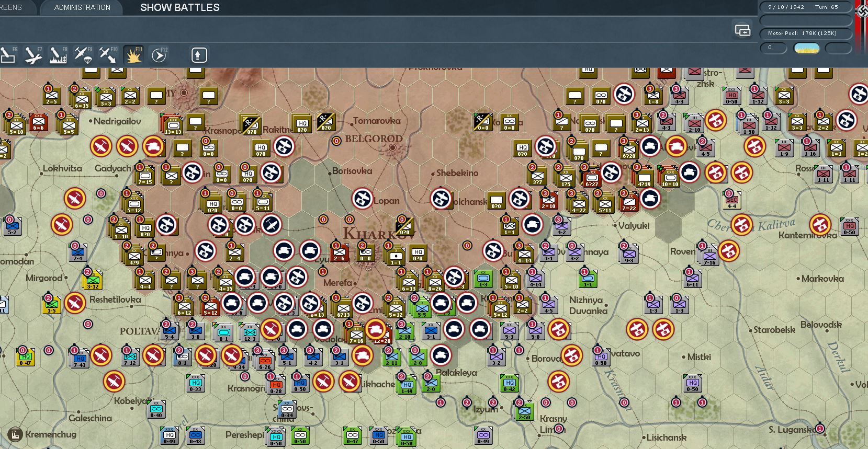Screen dimensions: 868x449
Task: Select the 8=26 unit stack
Action: [434, 282]
